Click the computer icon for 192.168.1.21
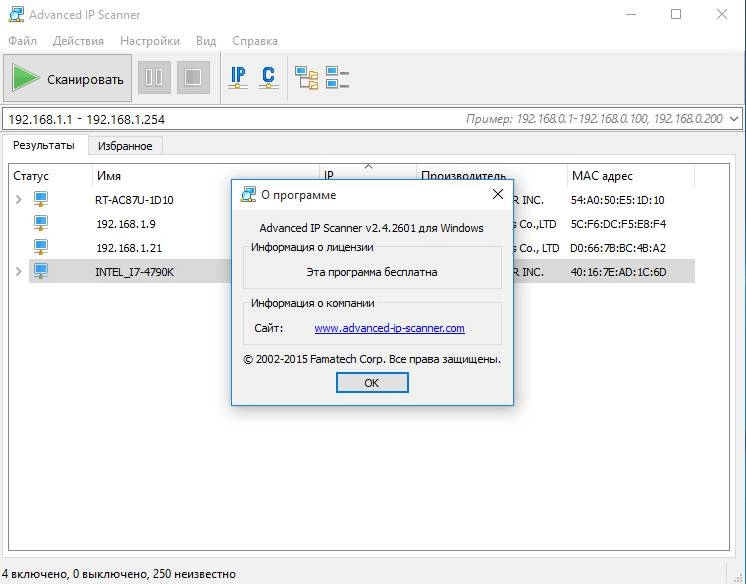This screenshot has width=746, height=584. pos(41,247)
